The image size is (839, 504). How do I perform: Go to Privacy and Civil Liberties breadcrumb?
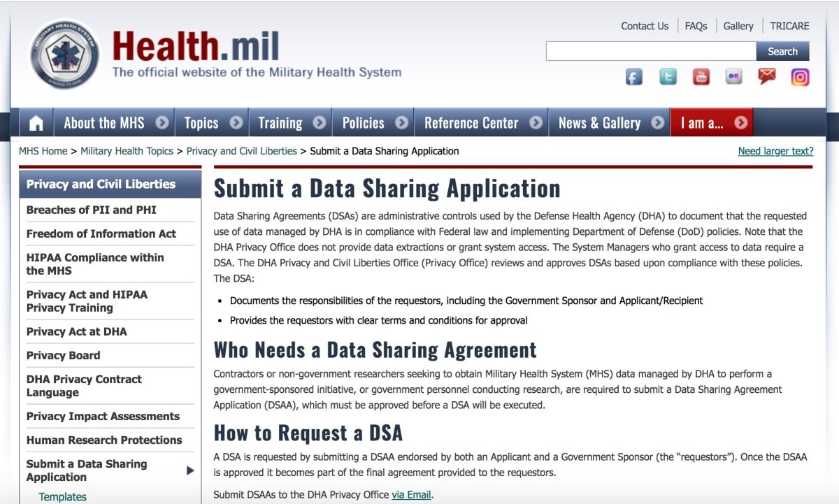pos(242,151)
